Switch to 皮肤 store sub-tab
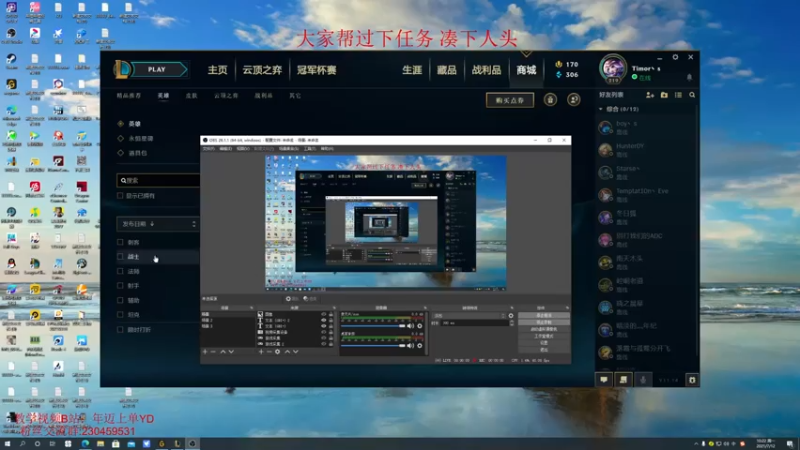This screenshot has width=800, height=450. click(x=191, y=95)
